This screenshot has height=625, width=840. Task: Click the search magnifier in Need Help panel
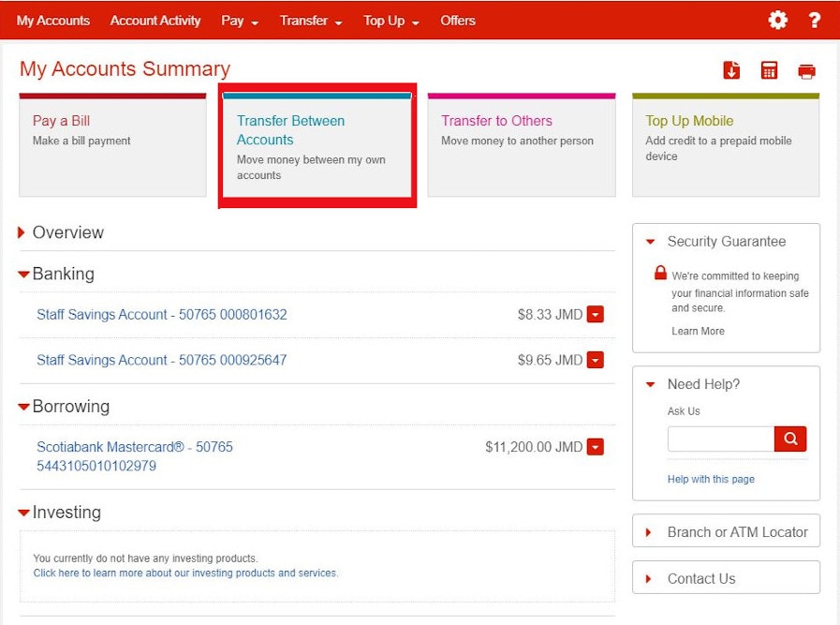click(x=789, y=439)
